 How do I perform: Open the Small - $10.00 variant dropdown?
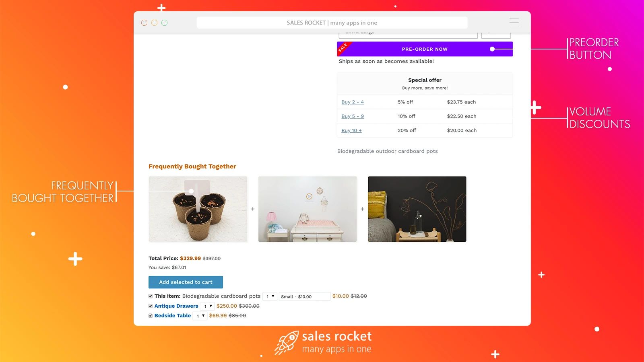pyautogui.click(x=305, y=296)
